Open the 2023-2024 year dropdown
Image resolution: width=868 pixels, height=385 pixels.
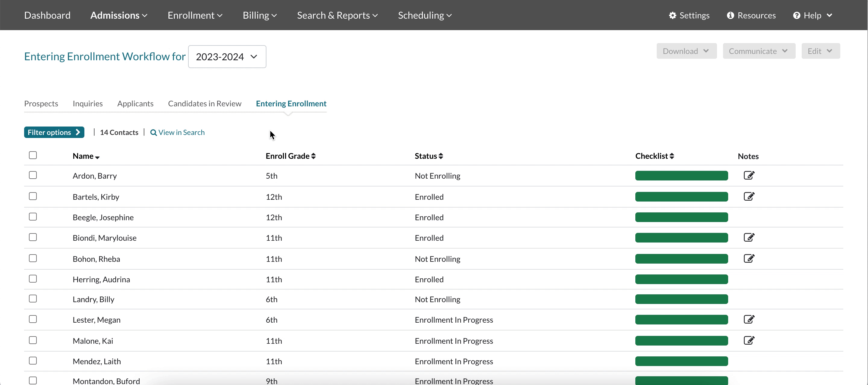[x=227, y=57]
